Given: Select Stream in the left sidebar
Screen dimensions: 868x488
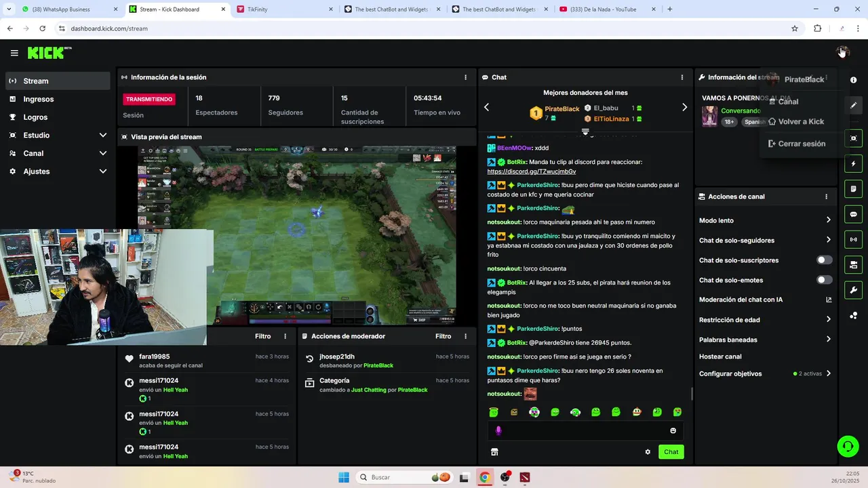Looking at the screenshot, I should pyautogui.click(x=58, y=81).
